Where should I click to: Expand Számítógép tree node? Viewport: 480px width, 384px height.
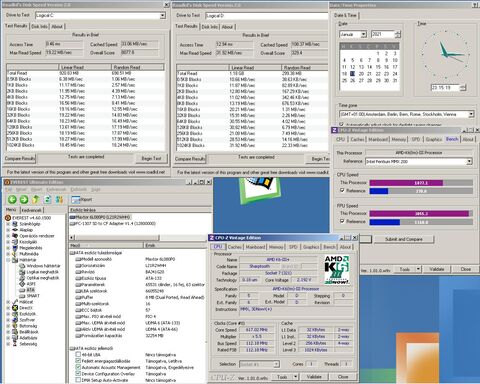8,224
